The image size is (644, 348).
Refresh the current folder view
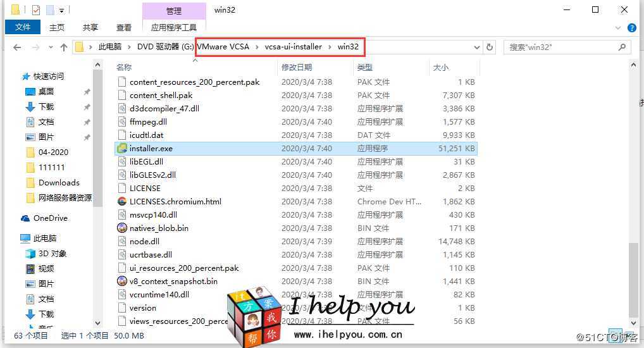490,47
